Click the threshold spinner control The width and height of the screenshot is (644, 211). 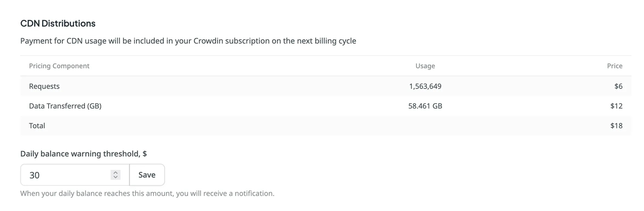click(116, 175)
